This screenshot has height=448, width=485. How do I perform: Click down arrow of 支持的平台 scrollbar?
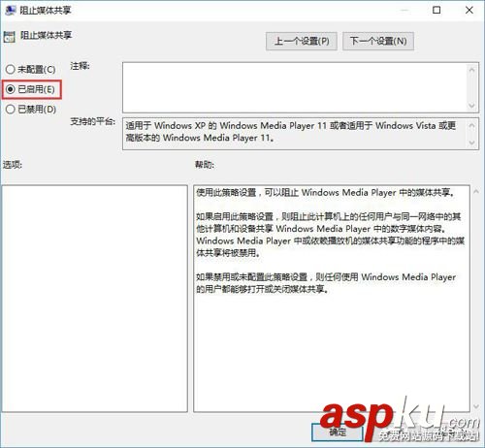click(472, 143)
